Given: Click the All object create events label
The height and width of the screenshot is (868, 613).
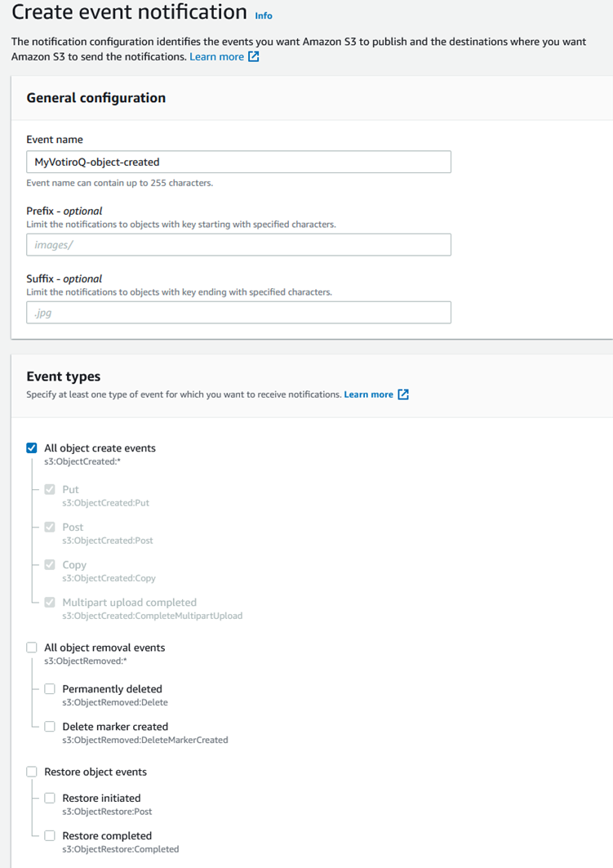Looking at the screenshot, I should click(100, 447).
